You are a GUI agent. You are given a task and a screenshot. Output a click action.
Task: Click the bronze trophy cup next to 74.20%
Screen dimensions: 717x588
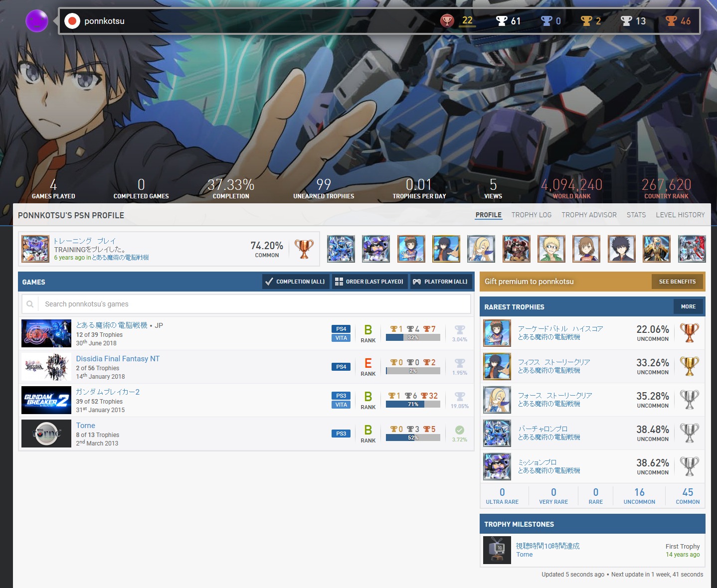(x=304, y=249)
